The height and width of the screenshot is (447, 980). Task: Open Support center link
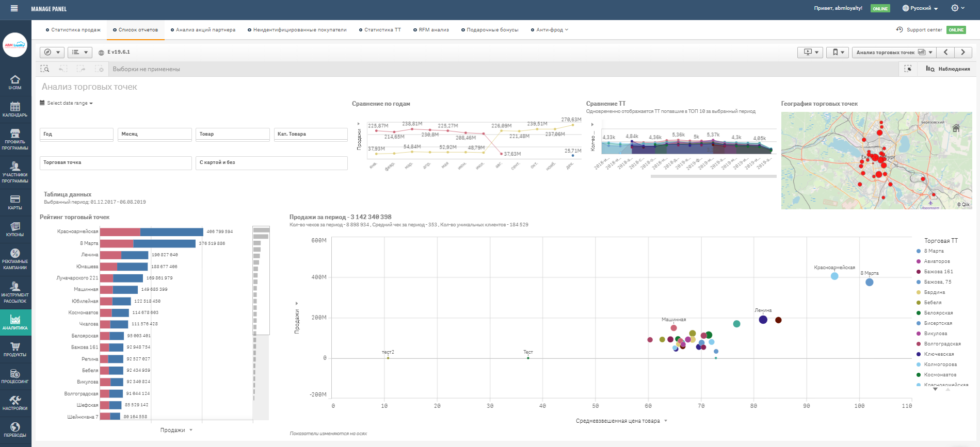point(924,30)
